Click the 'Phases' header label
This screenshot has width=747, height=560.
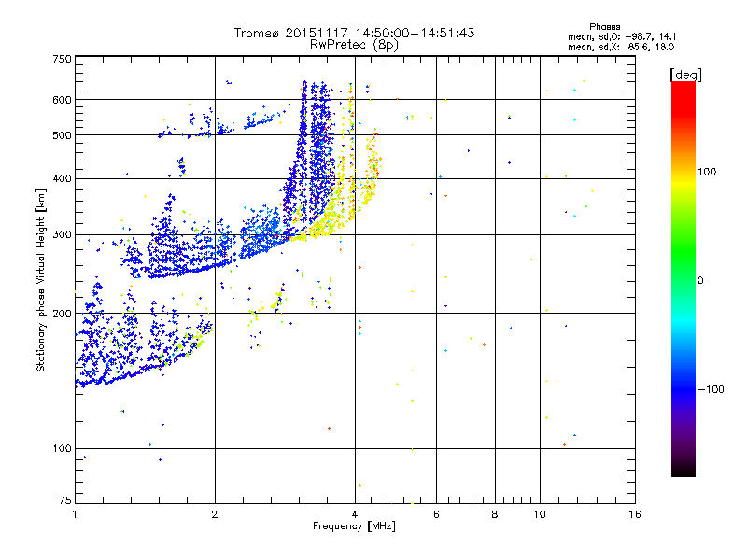pyautogui.click(x=604, y=27)
